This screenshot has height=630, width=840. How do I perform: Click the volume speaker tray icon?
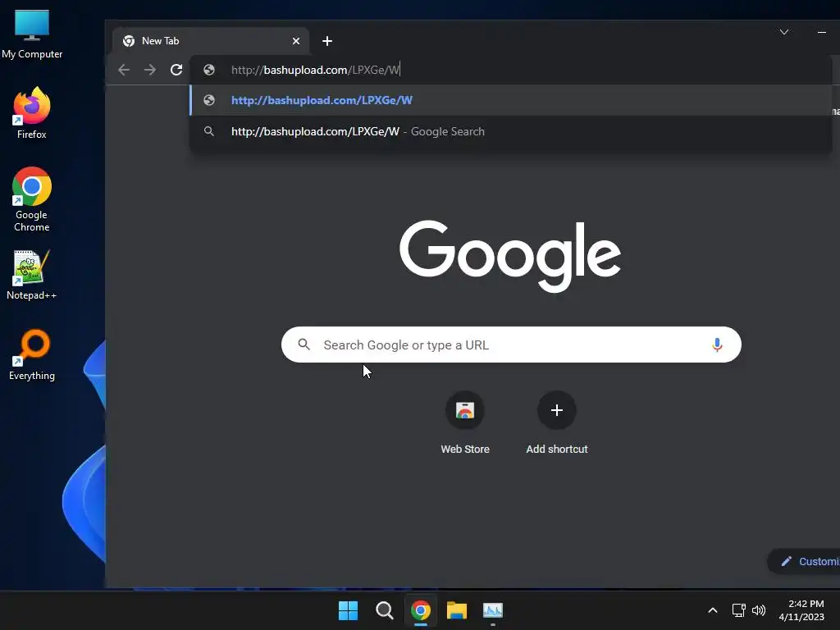[759, 610]
